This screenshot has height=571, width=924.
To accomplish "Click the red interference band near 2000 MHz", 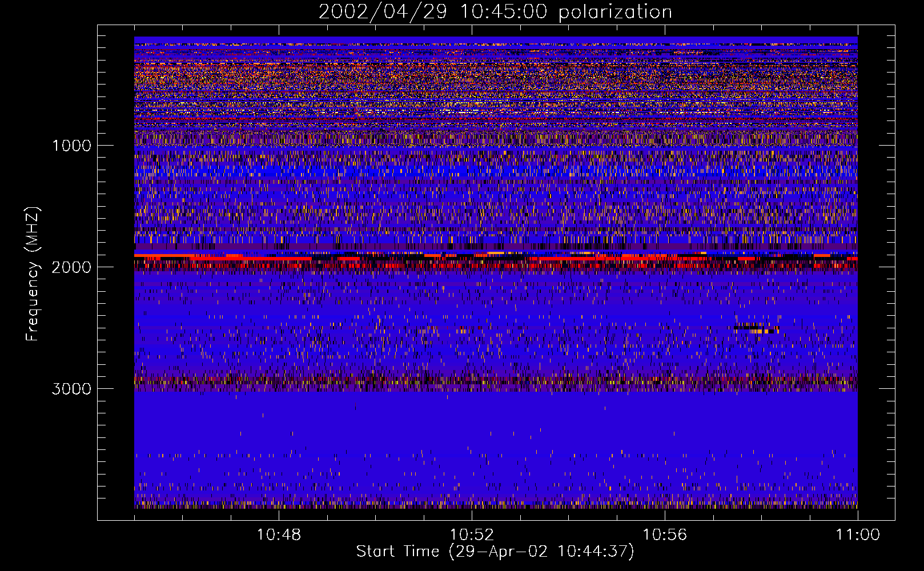I will pos(496,261).
